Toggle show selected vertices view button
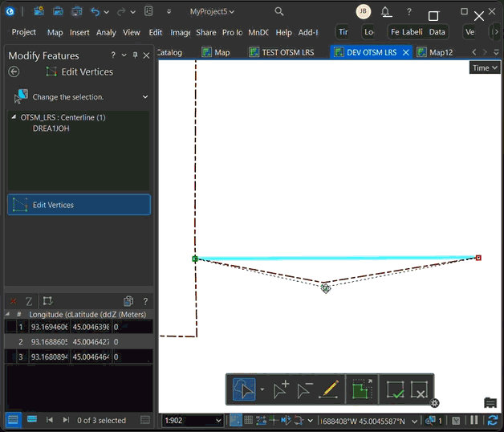 click(x=32, y=419)
